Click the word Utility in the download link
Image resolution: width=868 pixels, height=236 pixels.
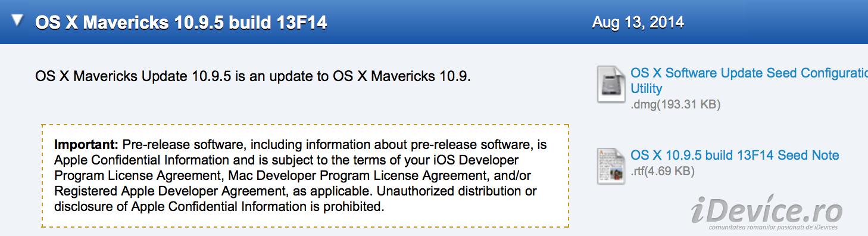[646, 89]
